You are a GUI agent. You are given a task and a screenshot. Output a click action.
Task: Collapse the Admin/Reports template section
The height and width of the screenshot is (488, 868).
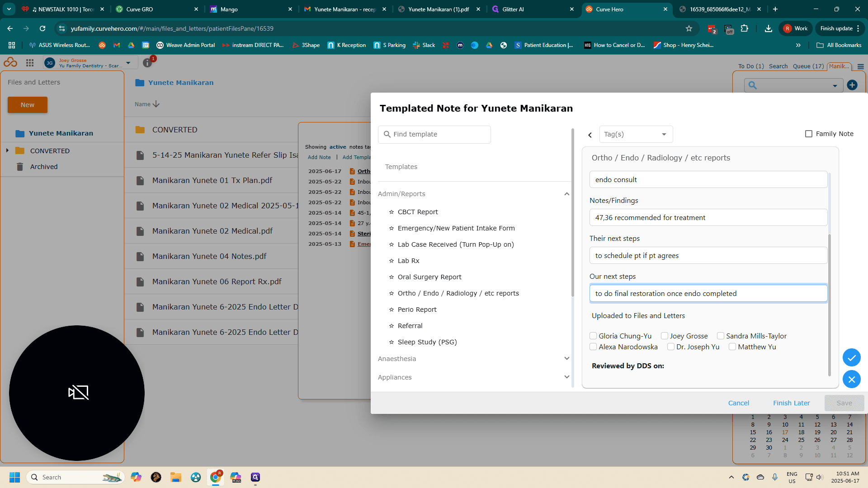pos(566,194)
